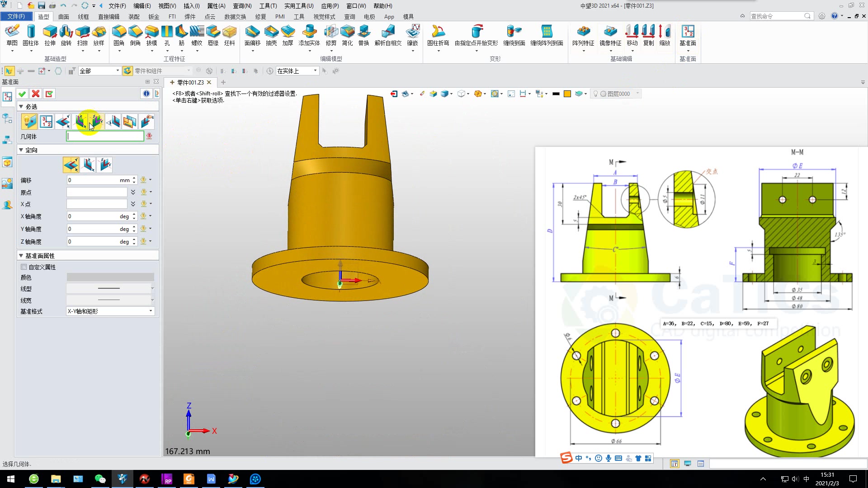The width and height of the screenshot is (868, 488).
Task: Collapse the 基准面属性 section
Action: pyautogui.click(x=21, y=255)
